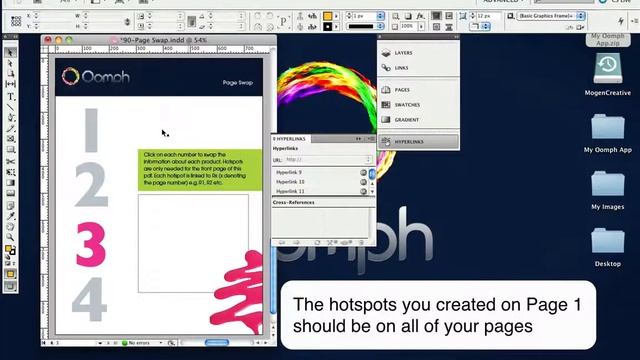
Task: Select the Gradient Swatch tool
Action: coord(10,183)
